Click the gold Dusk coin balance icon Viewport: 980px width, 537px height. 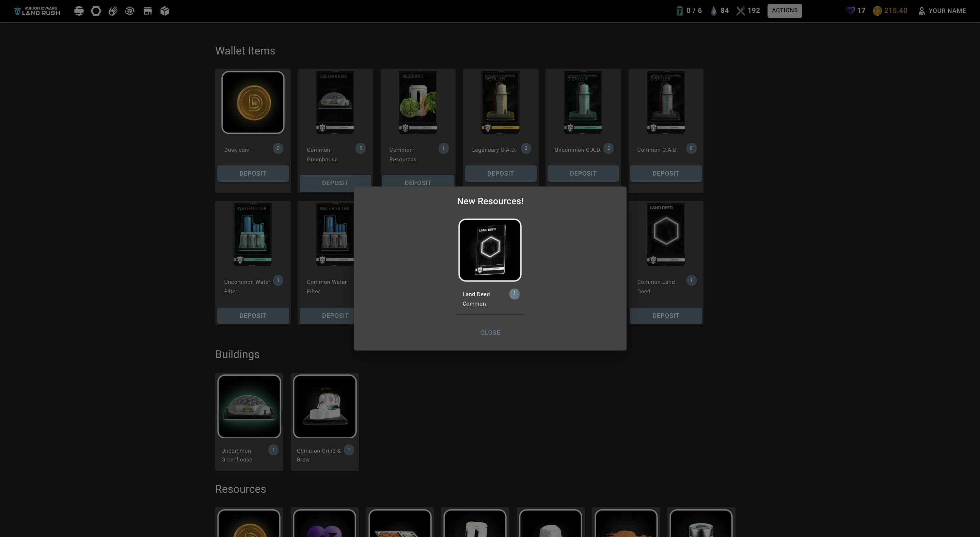coord(877,11)
